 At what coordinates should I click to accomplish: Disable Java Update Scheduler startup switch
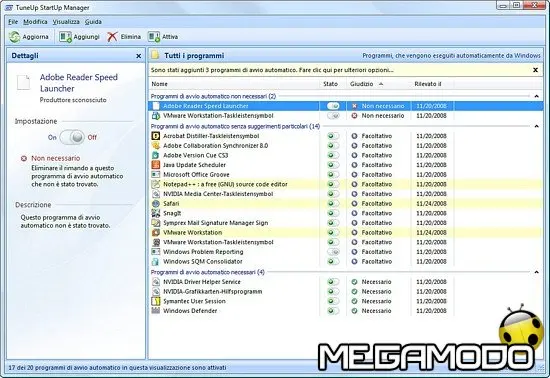[333, 165]
